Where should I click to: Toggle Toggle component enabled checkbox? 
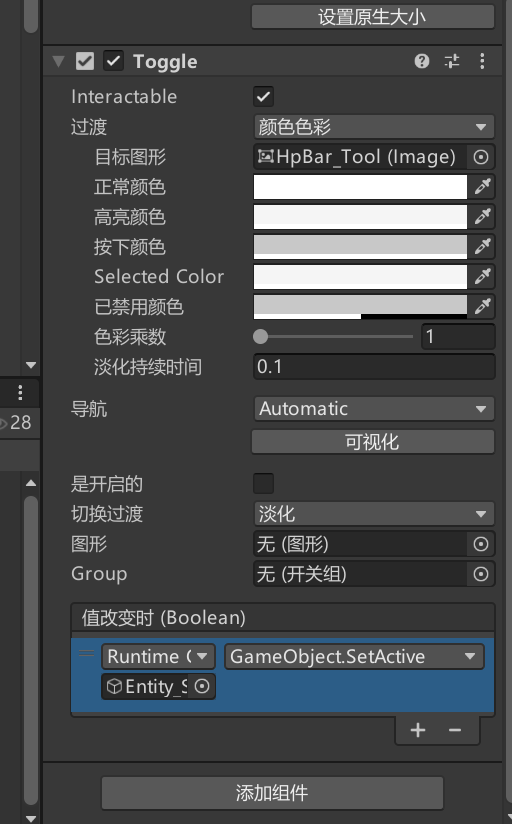tap(114, 61)
